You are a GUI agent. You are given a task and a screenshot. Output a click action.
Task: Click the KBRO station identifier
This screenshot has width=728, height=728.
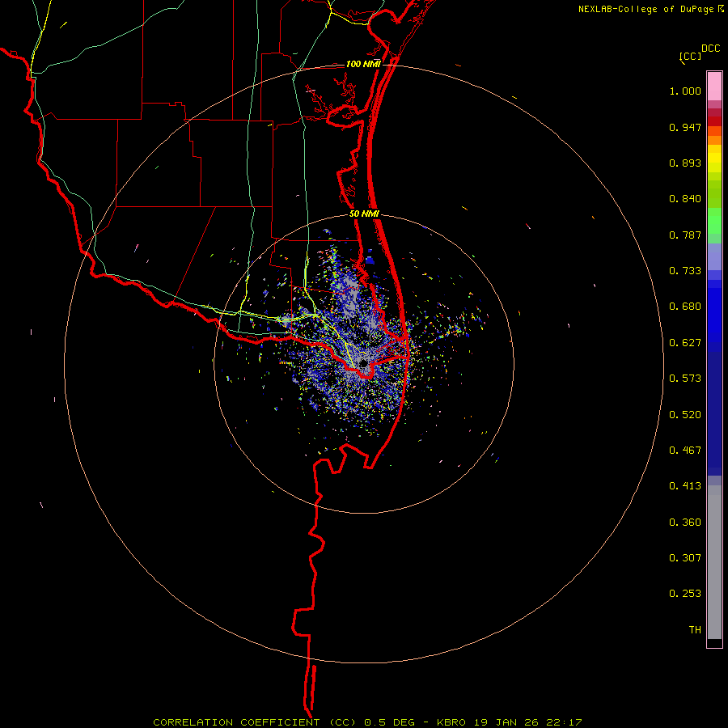point(451,722)
